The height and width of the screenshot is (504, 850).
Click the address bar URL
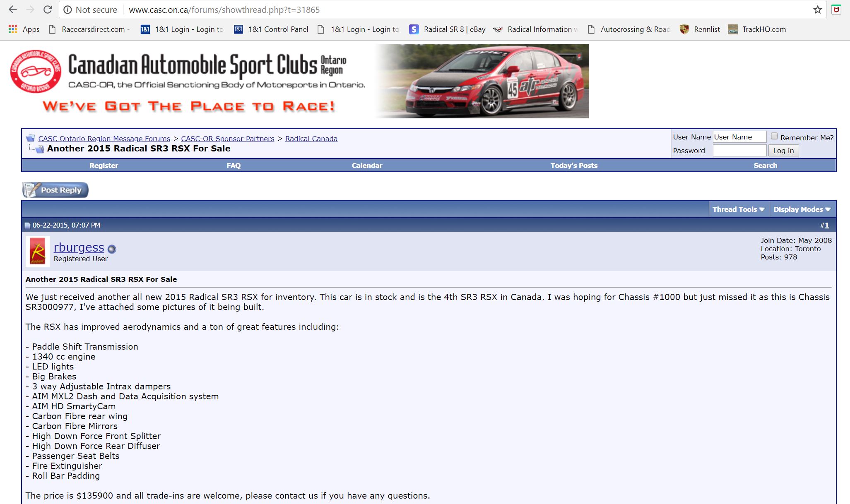[224, 10]
